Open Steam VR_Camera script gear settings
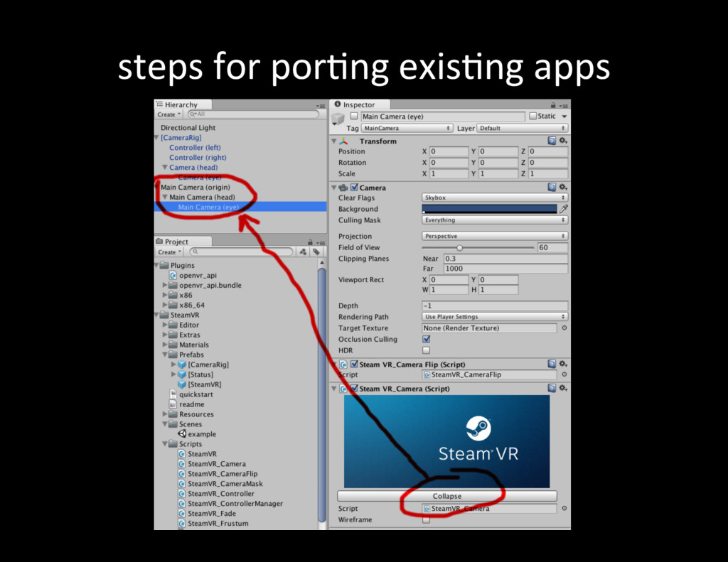Viewport: 728px width, 562px height. point(563,388)
